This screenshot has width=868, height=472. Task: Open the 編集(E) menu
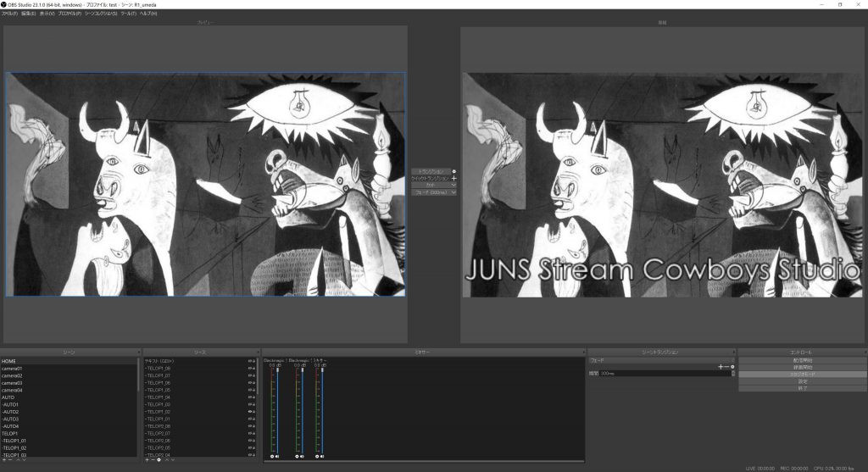[x=28, y=14]
